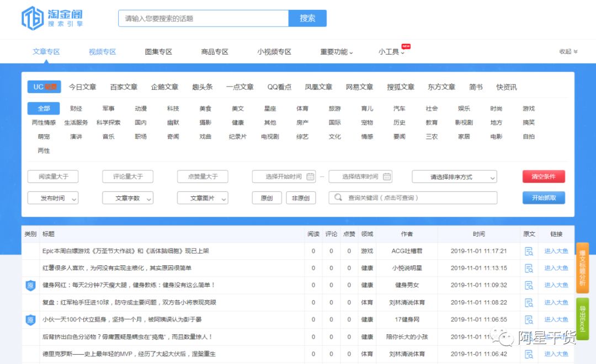Click the blue 搜索 button

pyautogui.click(x=307, y=18)
